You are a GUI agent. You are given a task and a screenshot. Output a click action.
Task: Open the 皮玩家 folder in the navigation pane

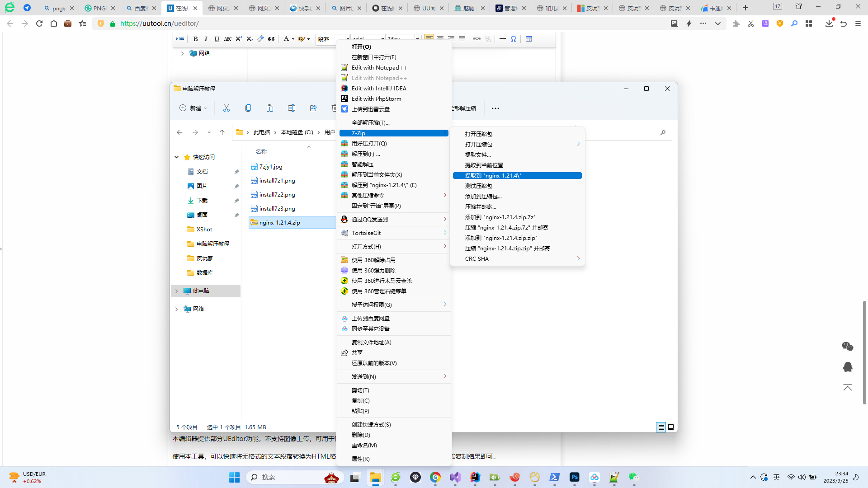(x=204, y=258)
